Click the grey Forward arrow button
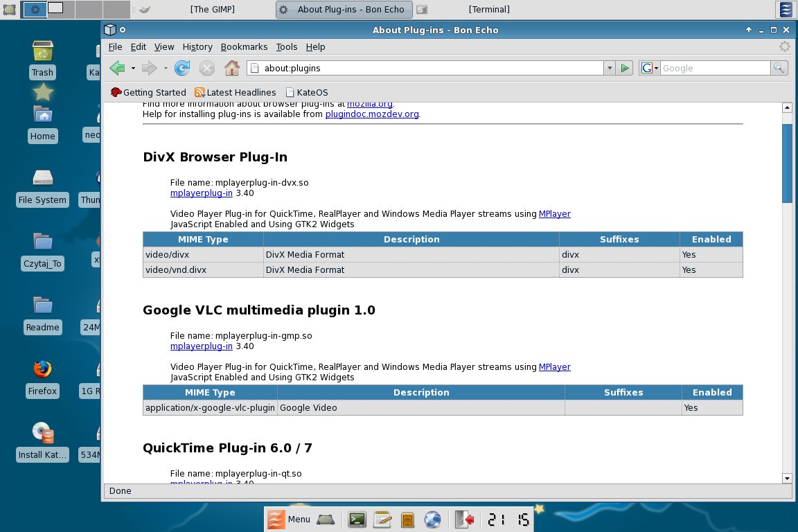The image size is (798, 532). pyautogui.click(x=149, y=68)
